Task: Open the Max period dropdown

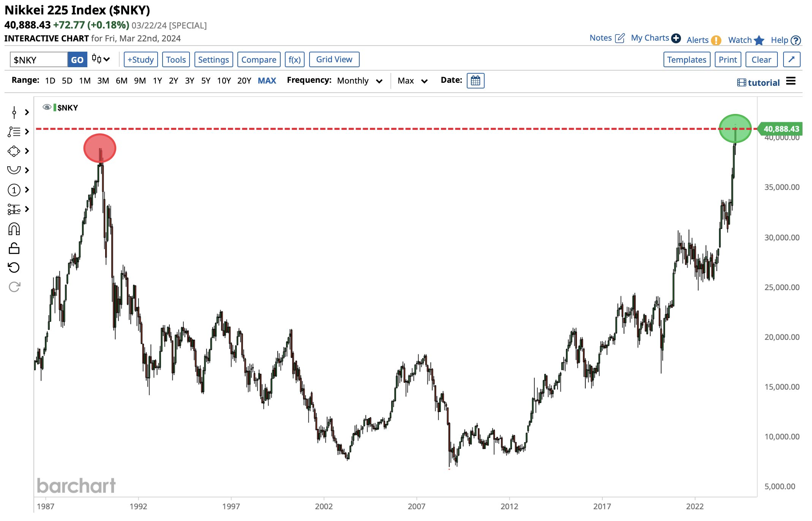Action: 412,81
